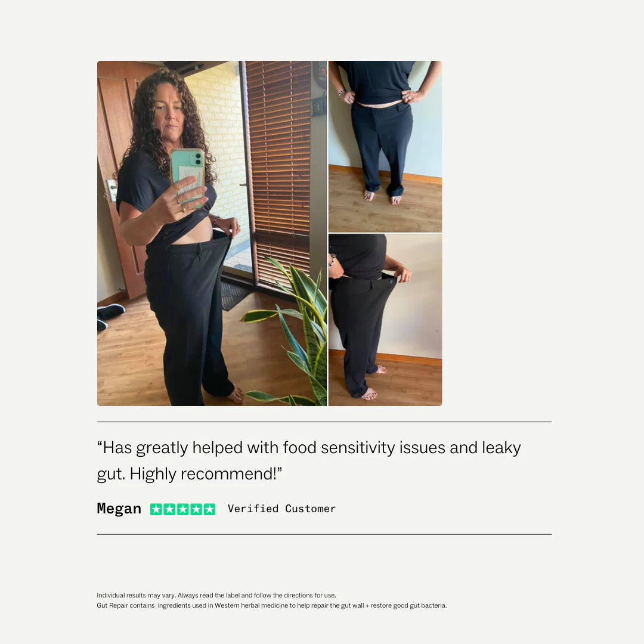Screen dimensions: 644x644
Task: Select the middle green star icon
Action: coord(183,509)
